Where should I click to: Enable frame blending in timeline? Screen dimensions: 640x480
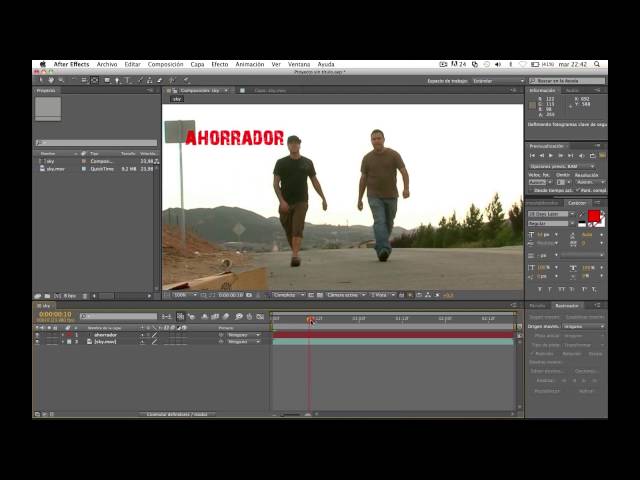pyautogui.click(x=215, y=316)
